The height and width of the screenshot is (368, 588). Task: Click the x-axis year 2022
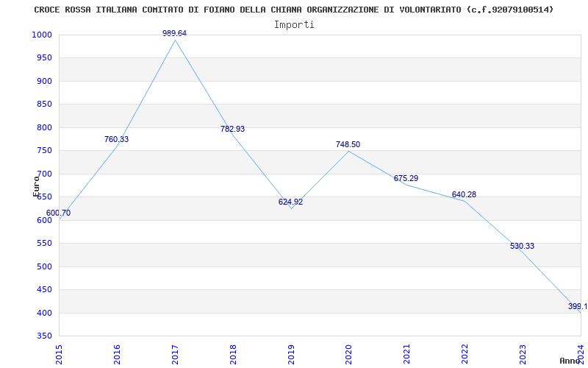click(x=465, y=355)
